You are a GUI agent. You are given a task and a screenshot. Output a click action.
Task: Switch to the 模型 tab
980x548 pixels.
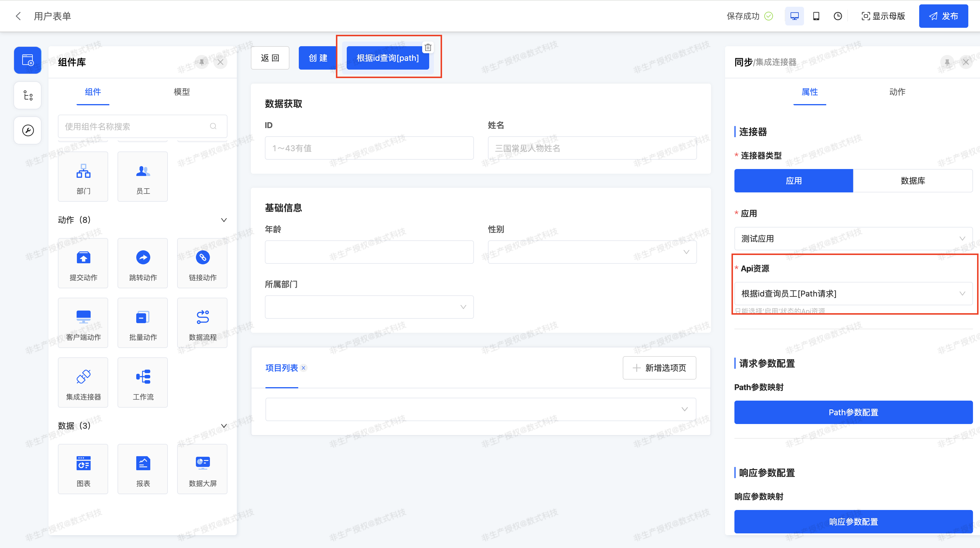point(182,92)
